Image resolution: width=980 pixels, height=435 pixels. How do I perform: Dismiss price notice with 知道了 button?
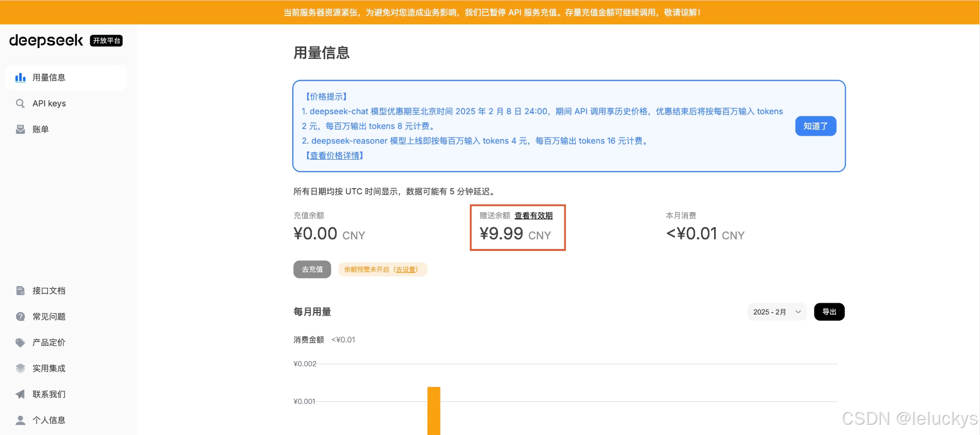tap(816, 126)
